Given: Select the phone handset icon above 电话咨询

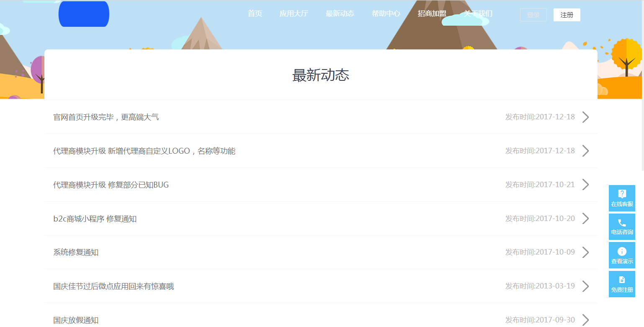Looking at the screenshot, I should coord(622,221).
